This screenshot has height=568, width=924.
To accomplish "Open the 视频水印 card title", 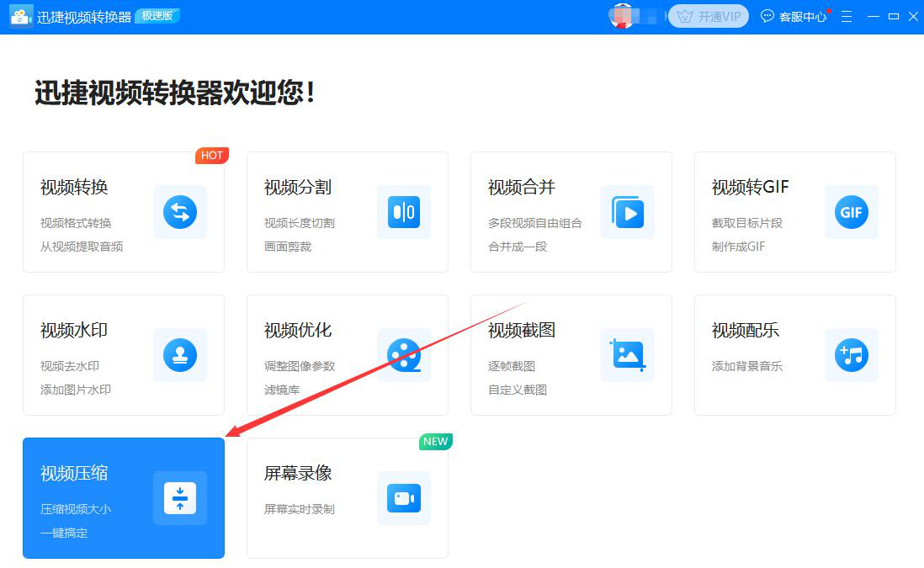I will pyautogui.click(x=74, y=331).
